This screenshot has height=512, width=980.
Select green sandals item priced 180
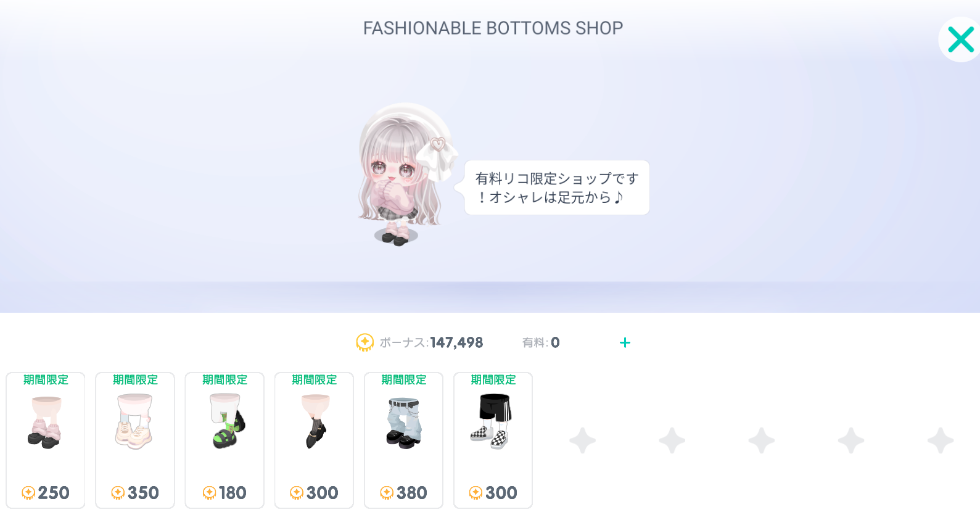(x=224, y=440)
